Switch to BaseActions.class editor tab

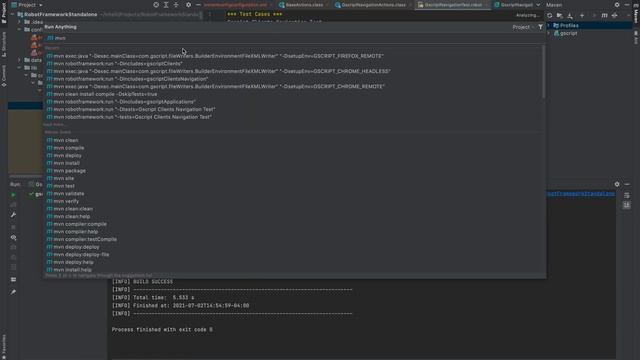301,5
